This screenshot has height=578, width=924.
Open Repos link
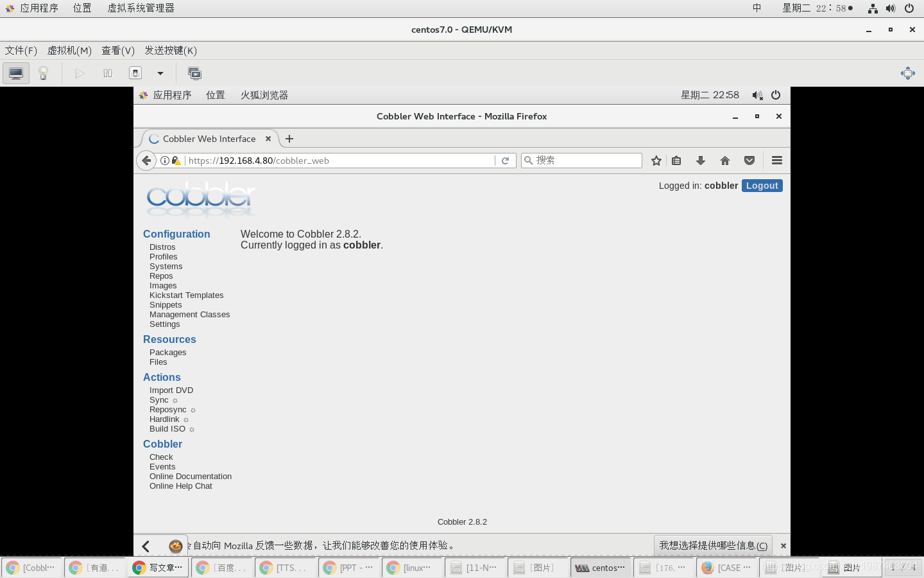click(x=161, y=276)
